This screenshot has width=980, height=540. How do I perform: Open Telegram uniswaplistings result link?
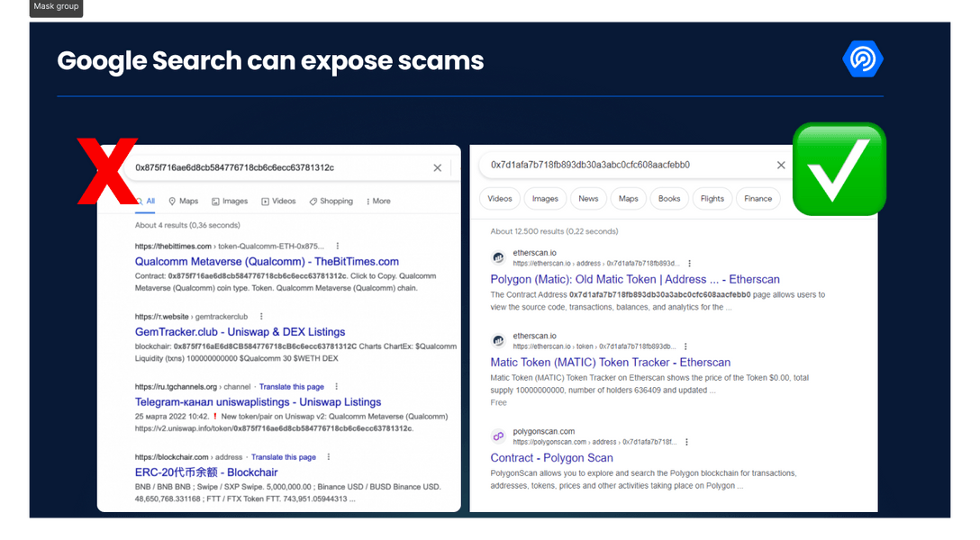click(x=259, y=402)
